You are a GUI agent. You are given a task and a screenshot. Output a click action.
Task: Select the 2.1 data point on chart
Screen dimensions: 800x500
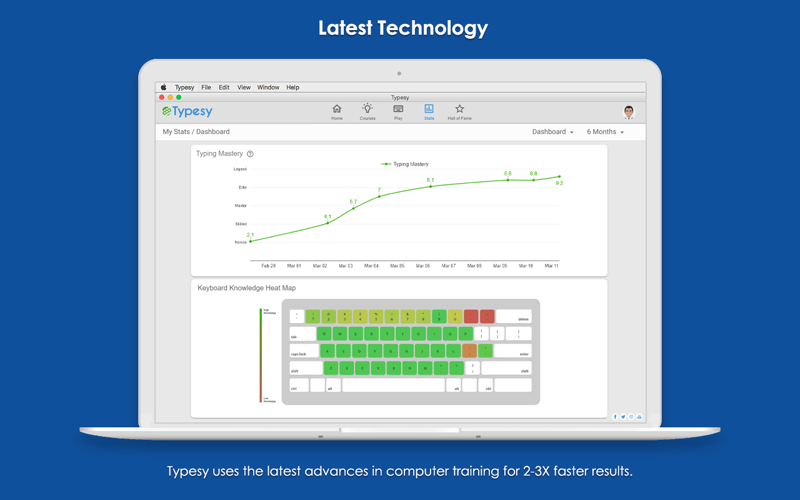pos(251,241)
